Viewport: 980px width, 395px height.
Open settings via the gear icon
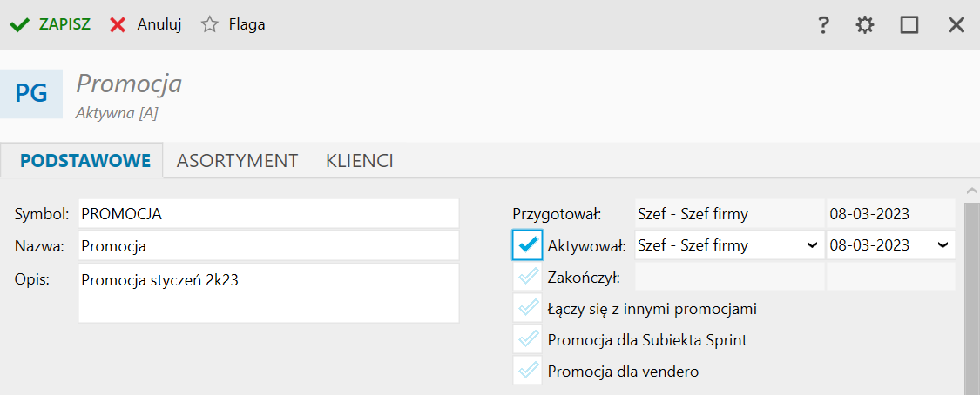click(865, 25)
